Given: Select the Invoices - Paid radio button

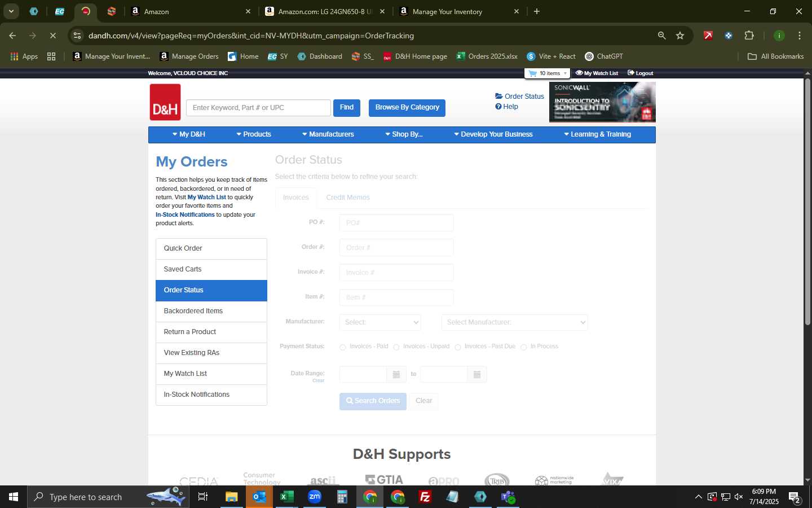Looking at the screenshot, I should coord(343,347).
